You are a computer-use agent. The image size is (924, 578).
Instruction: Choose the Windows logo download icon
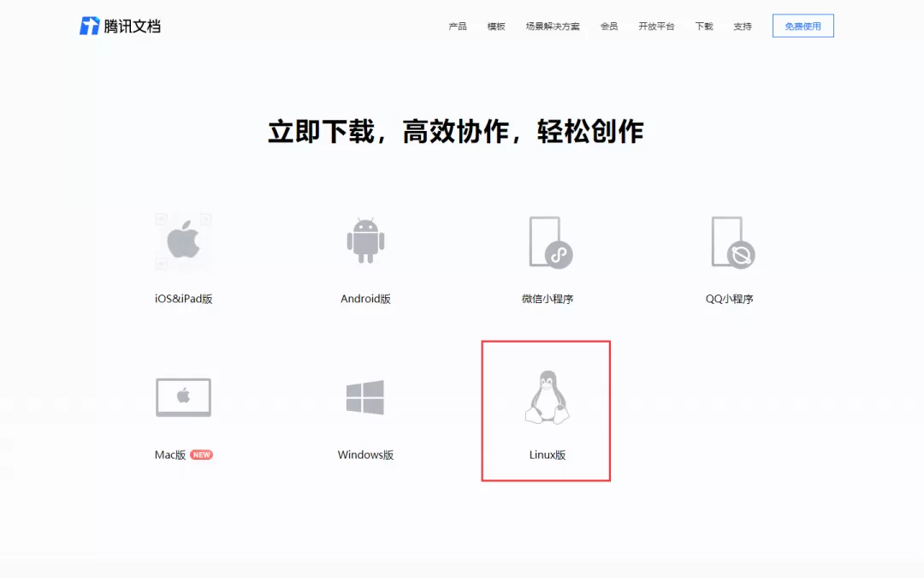click(x=365, y=397)
